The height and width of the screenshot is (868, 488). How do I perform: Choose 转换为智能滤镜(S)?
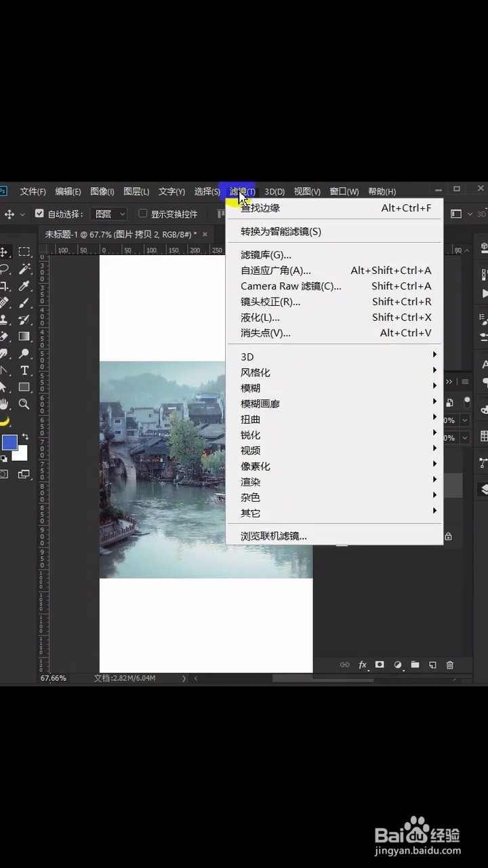(x=334, y=231)
